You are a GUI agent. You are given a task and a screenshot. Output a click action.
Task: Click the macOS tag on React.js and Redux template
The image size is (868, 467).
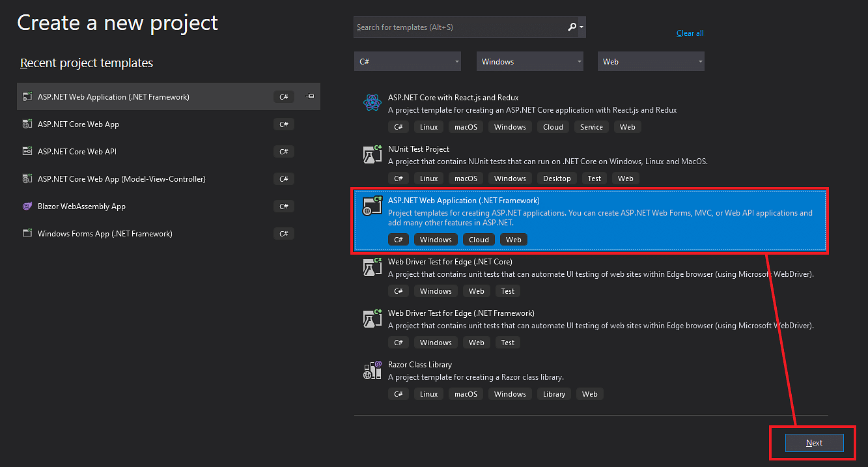pos(466,127)
